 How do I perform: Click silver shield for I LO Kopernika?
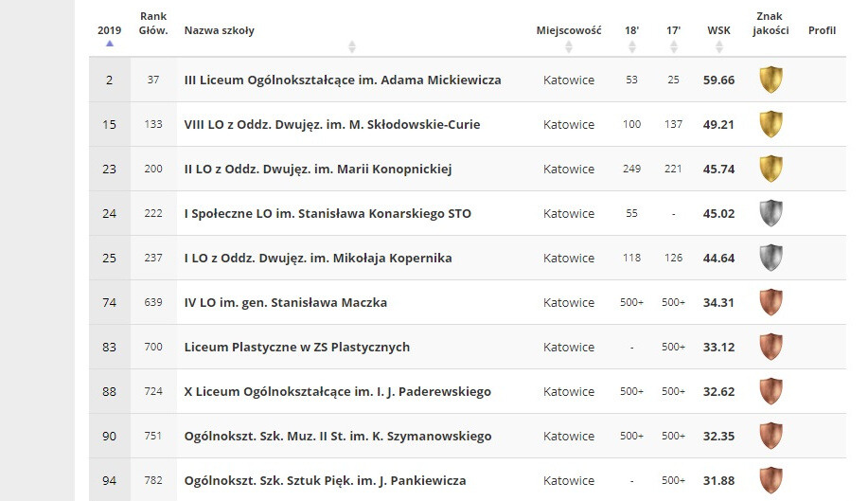[771, 258]
